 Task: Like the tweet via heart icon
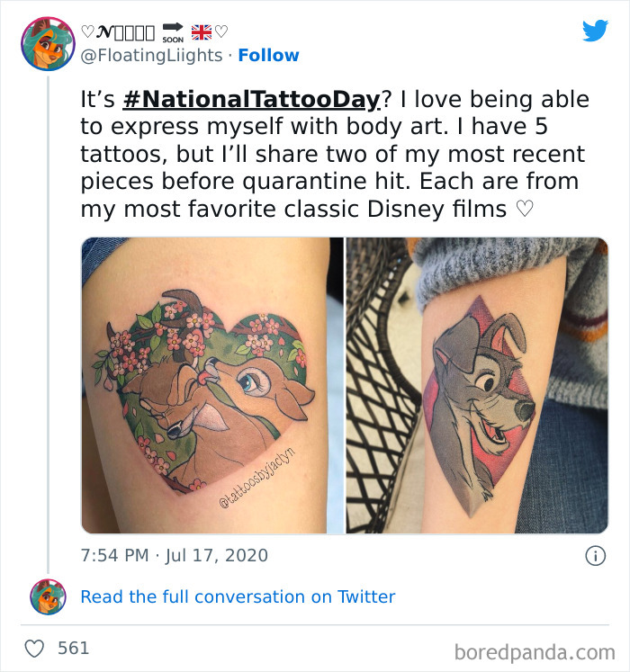point(34,648)
